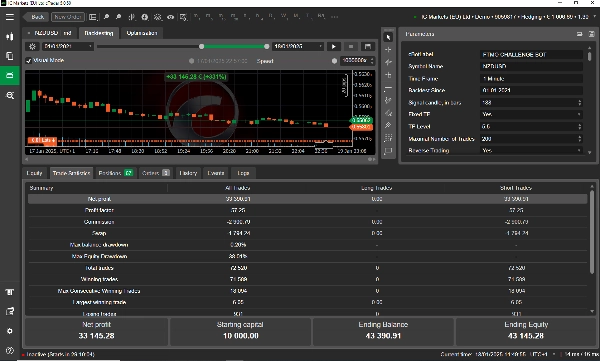This screenshot has width=600, height=361.
Task: Click the Short trades column header
Action: click(516, 188)
